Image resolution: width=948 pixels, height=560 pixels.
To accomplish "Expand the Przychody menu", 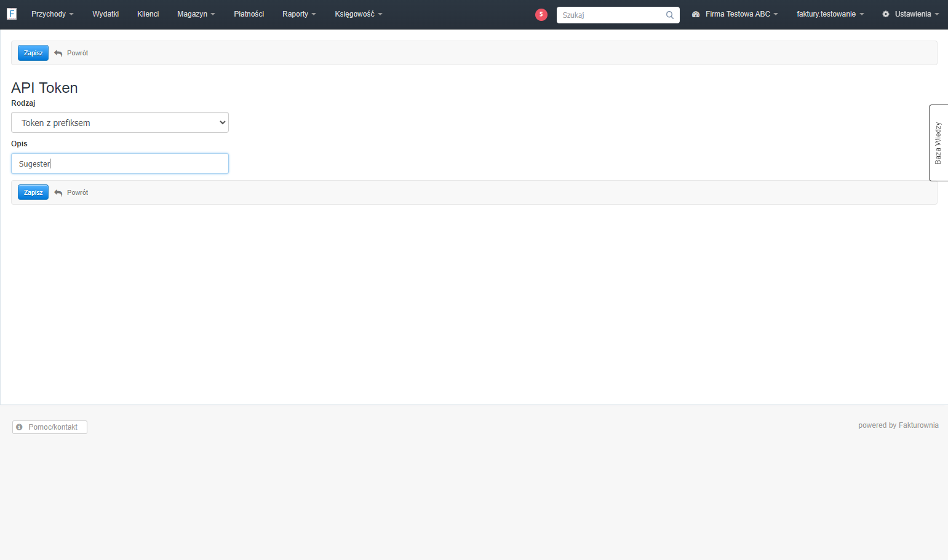I will [x=52, y=14].
